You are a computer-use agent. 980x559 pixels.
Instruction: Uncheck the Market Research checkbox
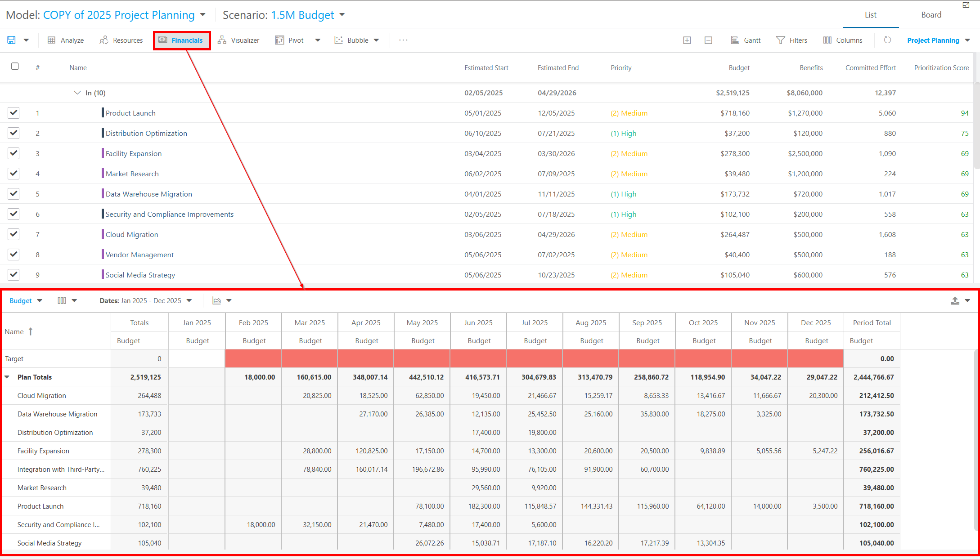[13, 173]
